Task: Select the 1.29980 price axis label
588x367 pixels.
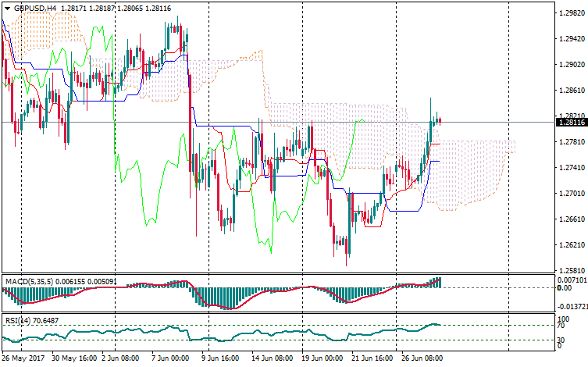Action: tap(569, 13)
